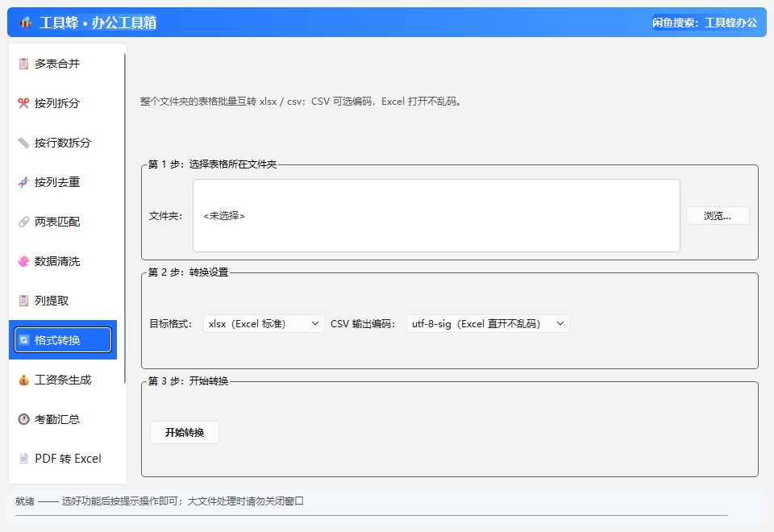Image resolution: width=774 pixels, height=532 pixels.
Task: Click the link chain icon for 两表匹配
Action: pyautogui.click(x=23, y=222)
